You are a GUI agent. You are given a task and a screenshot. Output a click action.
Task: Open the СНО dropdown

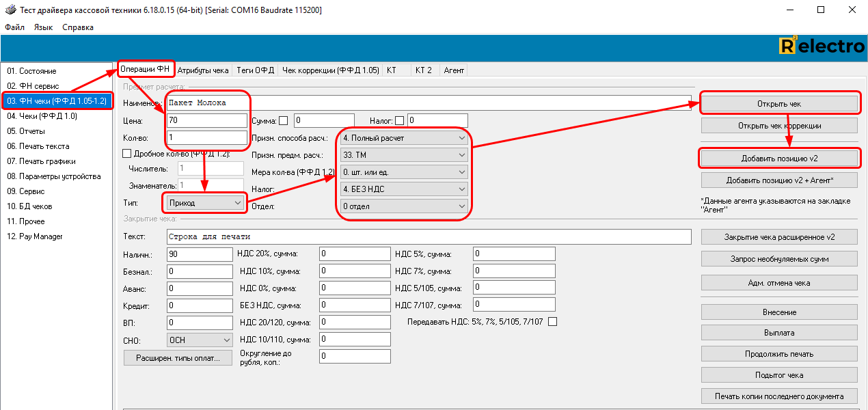(x=200, y=340)
